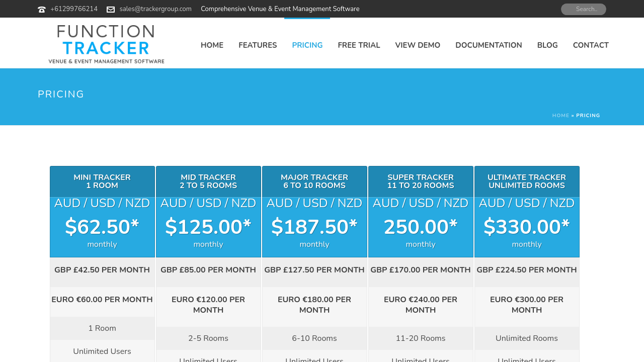Call the +61299766214 phone number link

74,9
